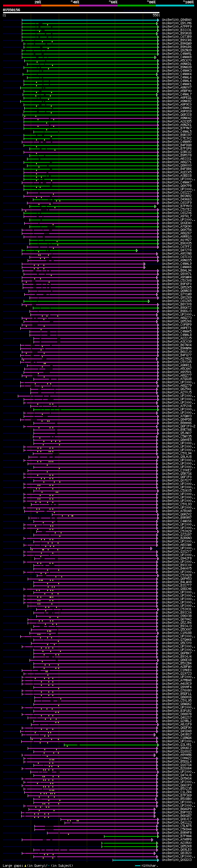Open hit UniRef100_A7AMP8
The image size is (197, 868).
click(177, 839)
